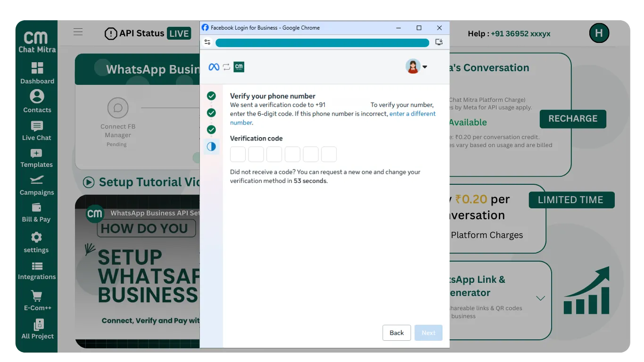Open Bill & Pay wallet icon
644x362 pixels.
pyautogui.click(x=36, y=208)
